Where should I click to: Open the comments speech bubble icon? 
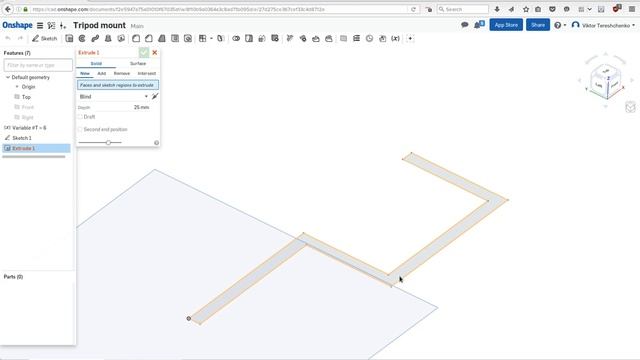click(464, 25)
